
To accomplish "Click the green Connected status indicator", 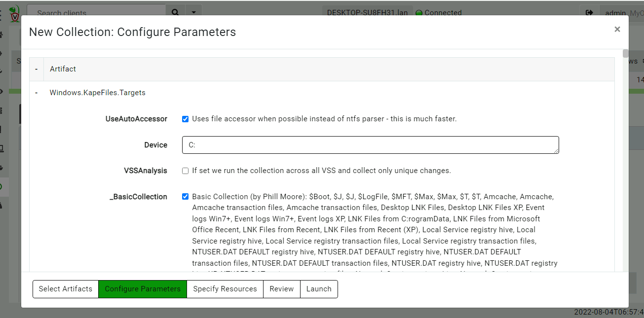I will pyautogui.click(x=419, y=13).
